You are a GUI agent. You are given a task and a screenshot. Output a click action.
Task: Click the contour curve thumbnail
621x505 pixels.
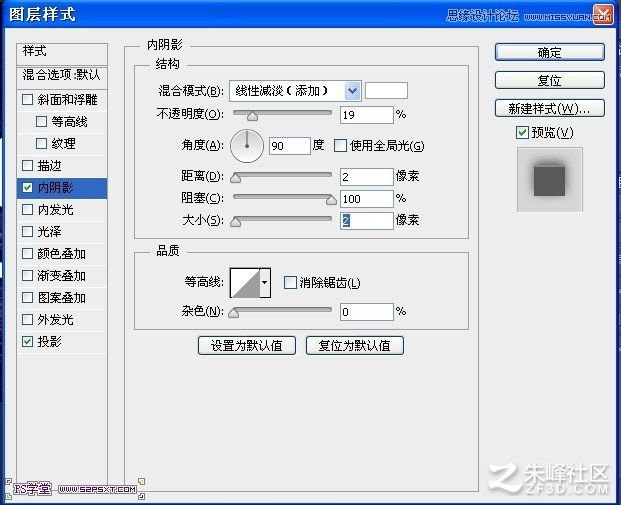click(x=245, y=283)
